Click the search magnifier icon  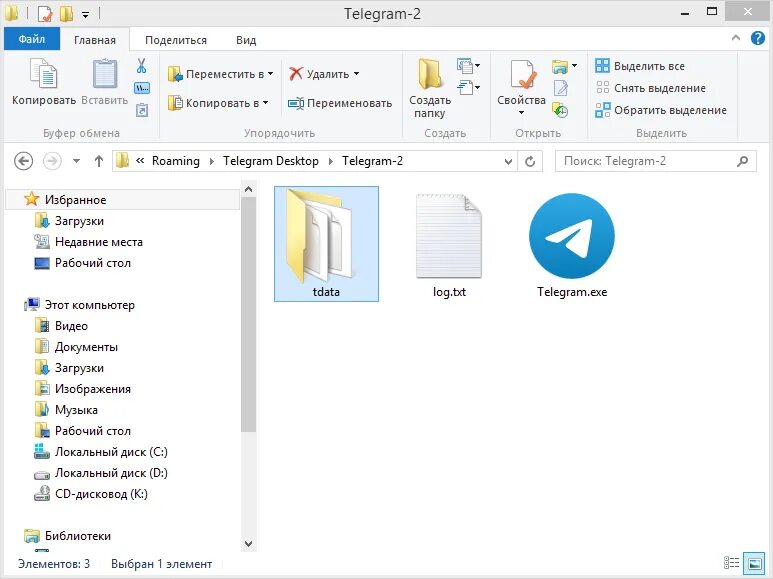coord(742,161)
